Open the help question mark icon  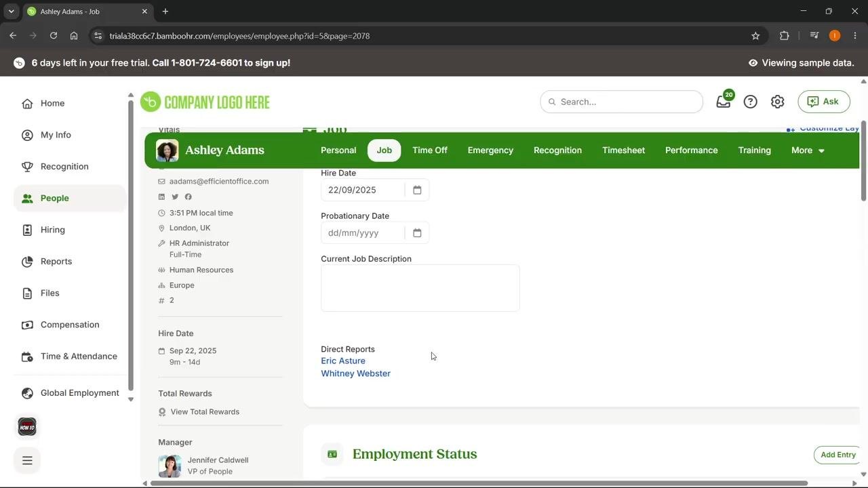click(x=750, y=102)
